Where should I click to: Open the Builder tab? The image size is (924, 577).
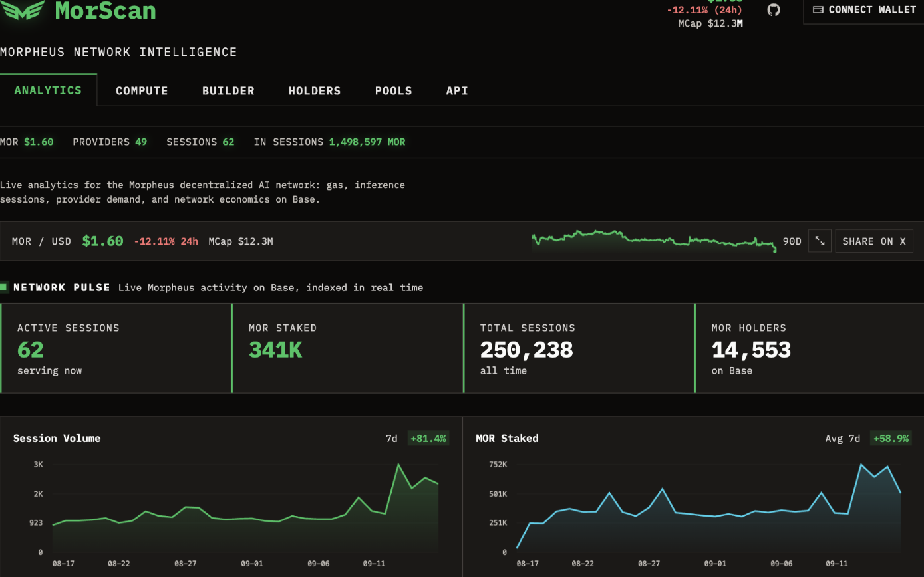coord(228,91)
